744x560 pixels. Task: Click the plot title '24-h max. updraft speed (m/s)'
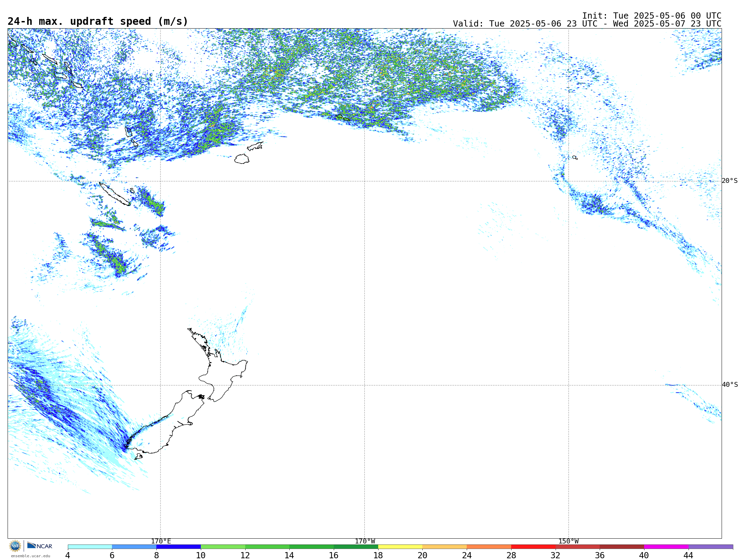pos(98,21)
